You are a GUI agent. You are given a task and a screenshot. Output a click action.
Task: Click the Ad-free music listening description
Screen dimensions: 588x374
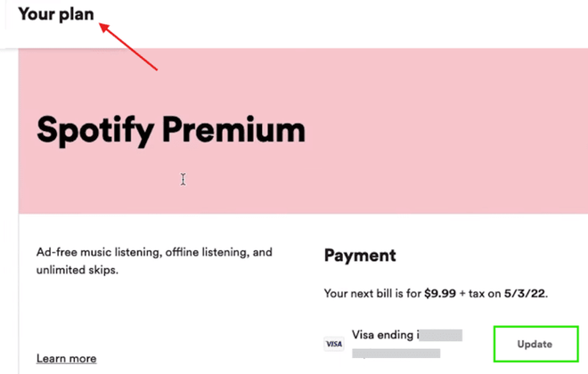click(x=154, y=252)
